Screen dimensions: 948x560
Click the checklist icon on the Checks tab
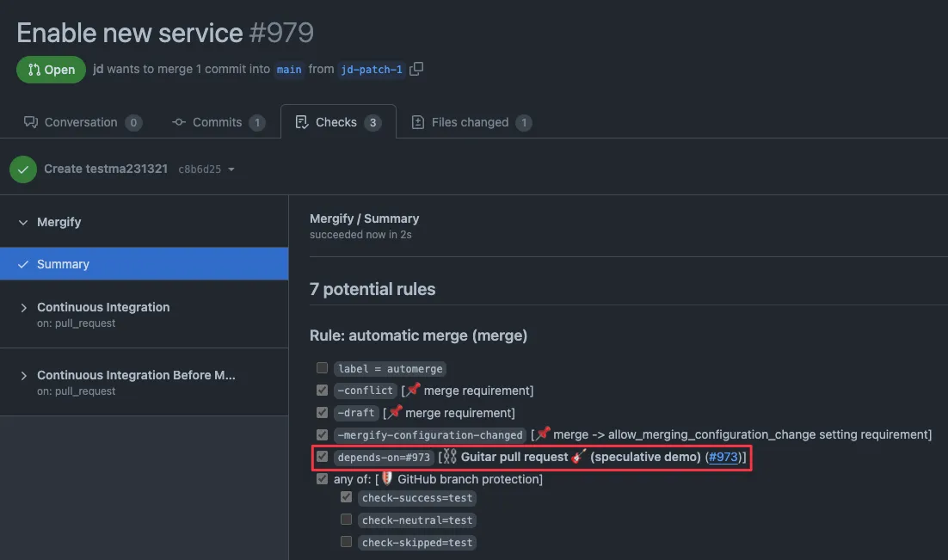(301, 121)
